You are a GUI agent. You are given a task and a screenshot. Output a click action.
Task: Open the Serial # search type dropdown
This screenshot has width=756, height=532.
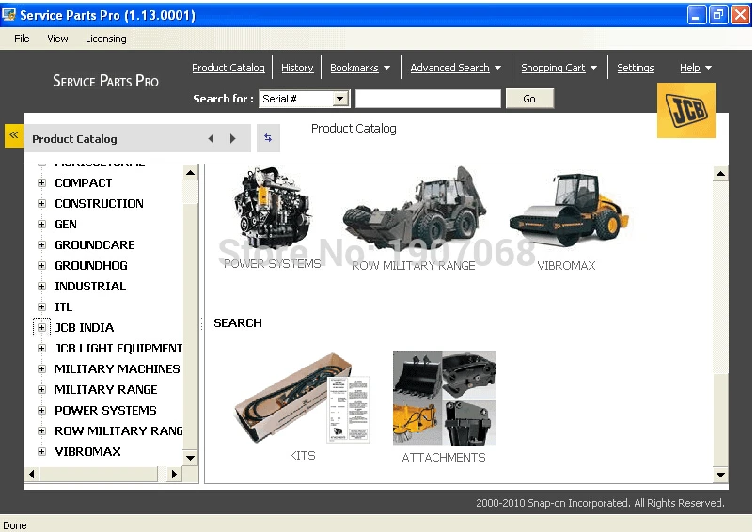[x=339, y=99]
